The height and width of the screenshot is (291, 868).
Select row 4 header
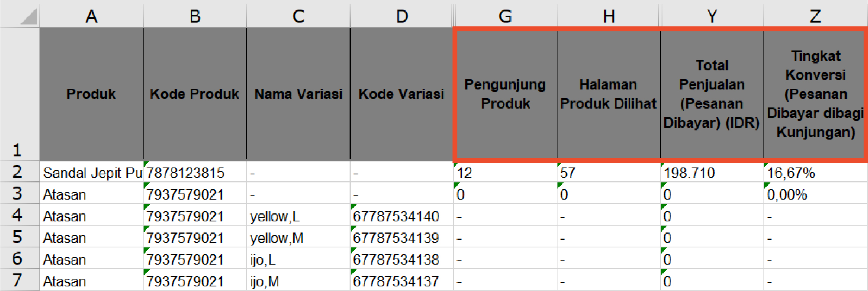tap(17, 215)
